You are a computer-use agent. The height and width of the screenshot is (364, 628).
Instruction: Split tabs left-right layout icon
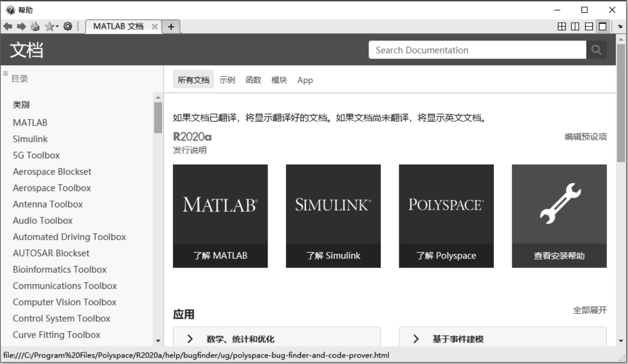pos(575,26)
